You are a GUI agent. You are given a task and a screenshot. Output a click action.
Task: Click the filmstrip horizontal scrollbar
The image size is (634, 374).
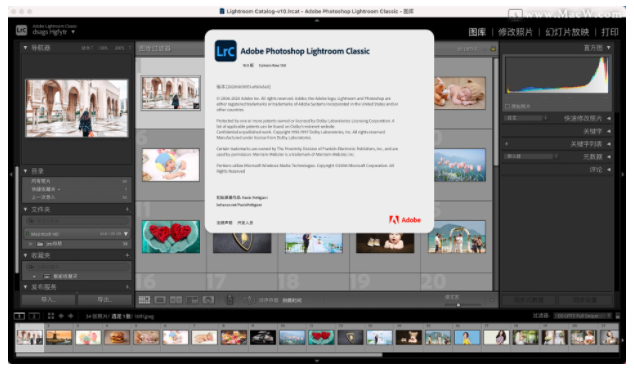click(199, 355)
